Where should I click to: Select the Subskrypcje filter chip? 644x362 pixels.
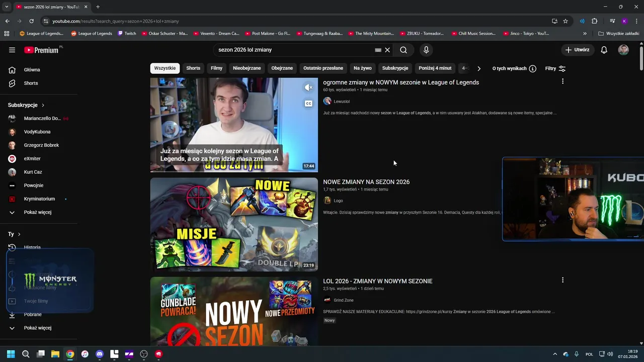click(x=395, y=68)
